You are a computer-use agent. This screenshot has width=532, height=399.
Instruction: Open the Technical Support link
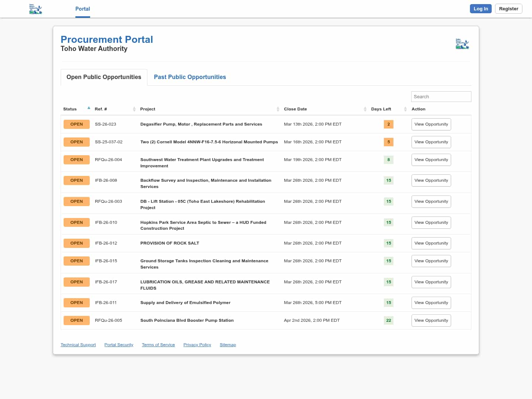pos(78,345)
